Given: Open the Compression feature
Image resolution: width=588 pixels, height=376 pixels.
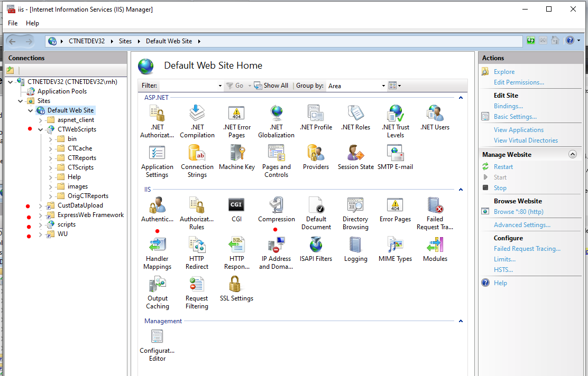Looking at the screenshot, I should click(x=277, y=209).
